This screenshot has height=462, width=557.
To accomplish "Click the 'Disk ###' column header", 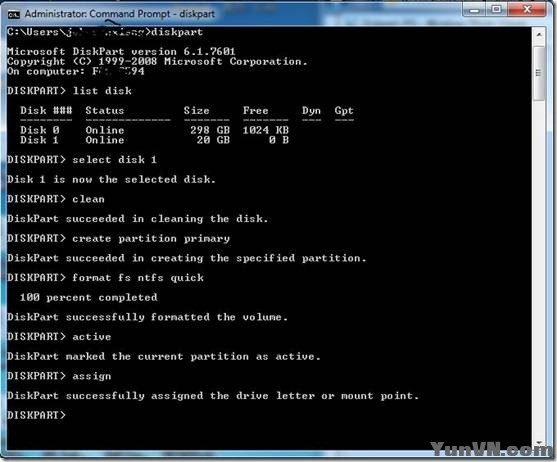I will point(46,110).
